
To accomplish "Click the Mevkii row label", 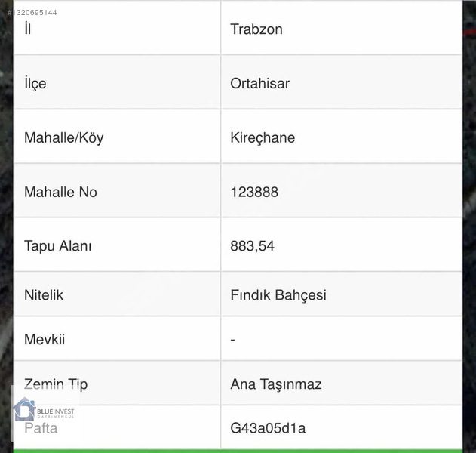I will point(45,339).
